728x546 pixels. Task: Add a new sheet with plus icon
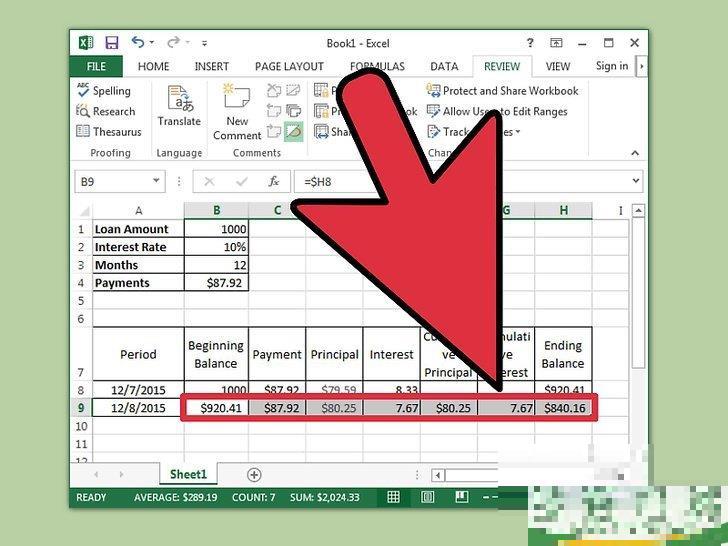[x=254, y=475]
